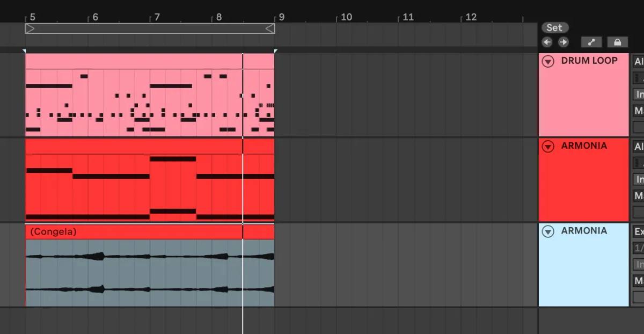
Task: Toggle the Lock Envelopes padlock icon
Action: [x=617, y=42]
